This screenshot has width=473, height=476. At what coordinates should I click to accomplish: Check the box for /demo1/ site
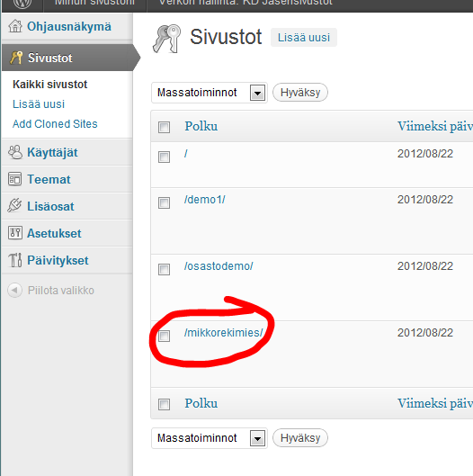click(164, 202)
